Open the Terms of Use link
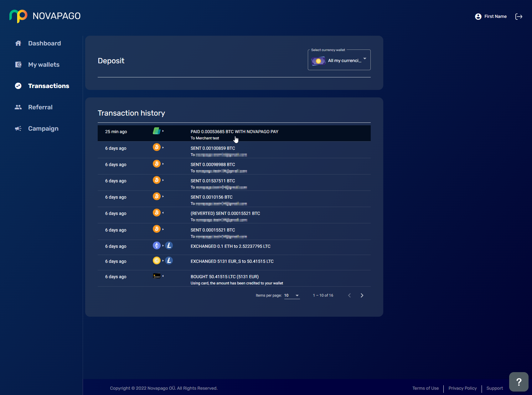532x395 pixels. point(425,388)
